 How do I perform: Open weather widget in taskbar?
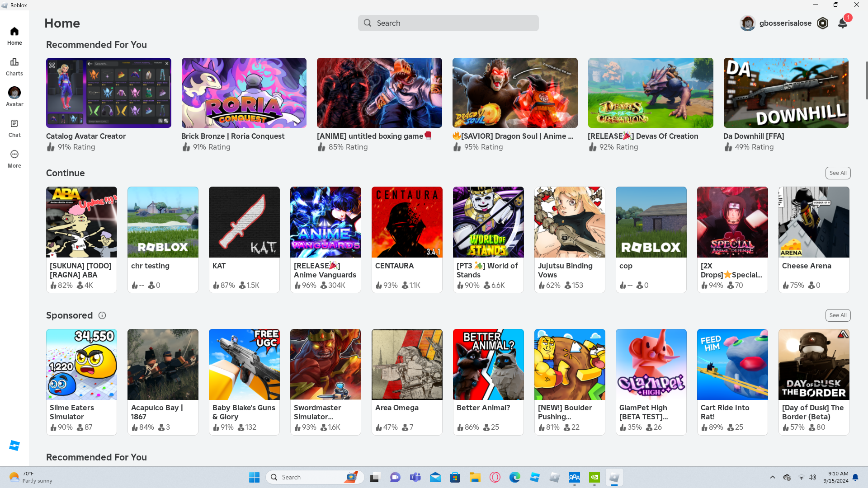click(31, 477)
